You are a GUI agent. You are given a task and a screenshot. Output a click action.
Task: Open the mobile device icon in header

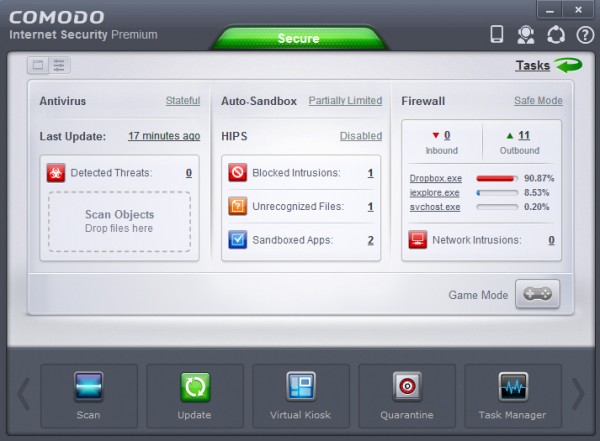pos(497,34)
